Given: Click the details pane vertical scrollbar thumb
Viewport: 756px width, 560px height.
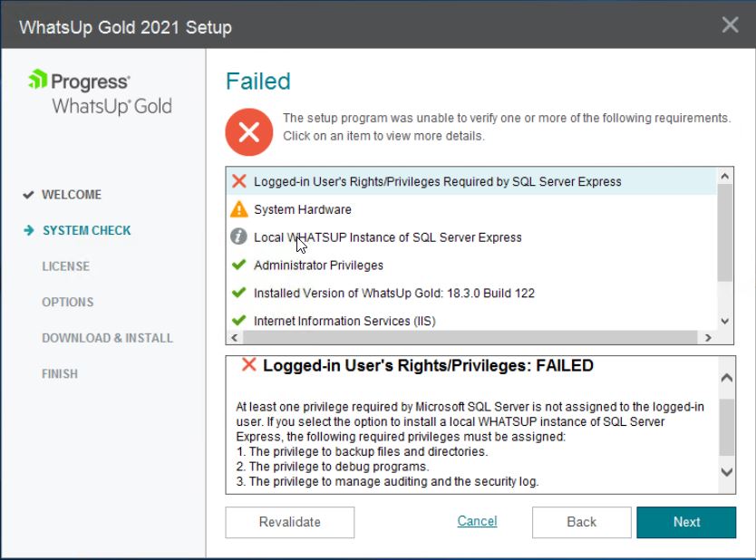Looking at the screenshot, I should pyautogui.click(x=727, y=427).
